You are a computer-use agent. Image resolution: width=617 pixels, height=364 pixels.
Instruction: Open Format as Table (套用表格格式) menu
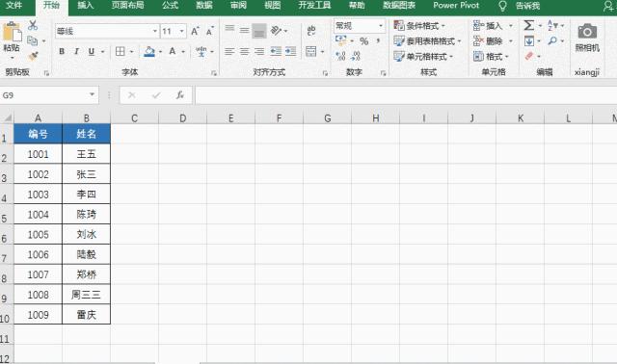click(427, 41)
